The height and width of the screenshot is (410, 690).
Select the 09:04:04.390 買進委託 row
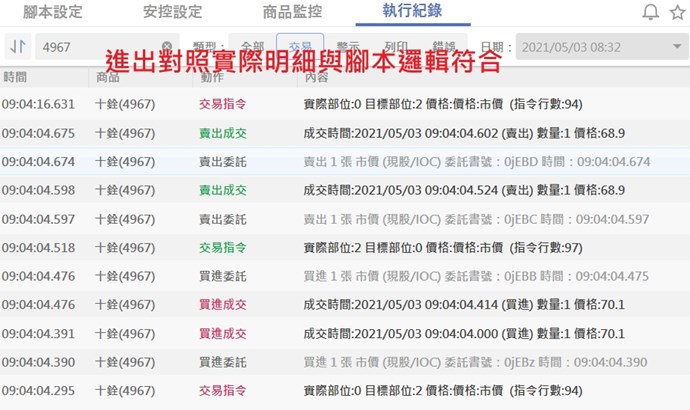point(345,362)
